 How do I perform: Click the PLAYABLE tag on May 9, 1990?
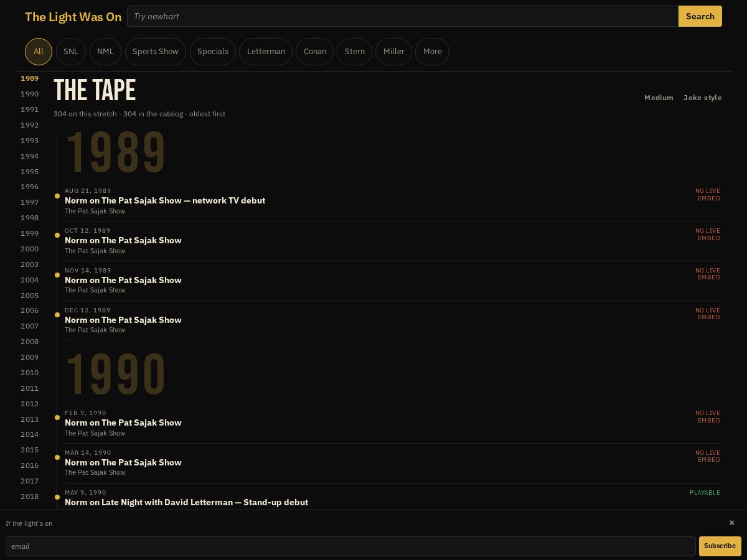705,493
